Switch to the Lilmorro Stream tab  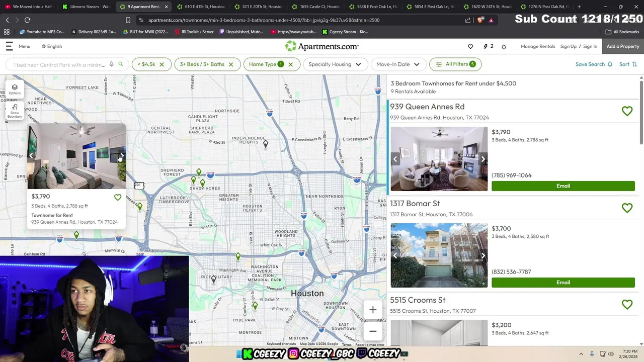coord(87,7)
